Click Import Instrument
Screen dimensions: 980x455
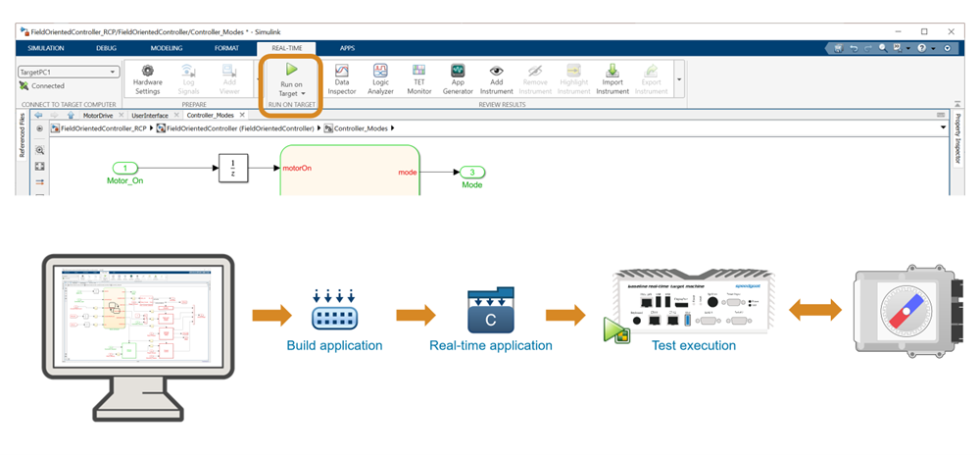612,78
